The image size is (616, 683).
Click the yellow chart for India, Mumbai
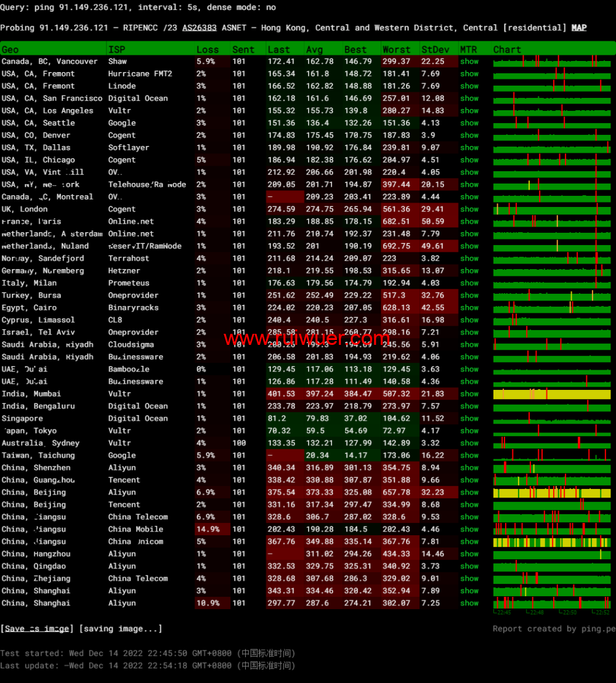click(x=552, y=394)
